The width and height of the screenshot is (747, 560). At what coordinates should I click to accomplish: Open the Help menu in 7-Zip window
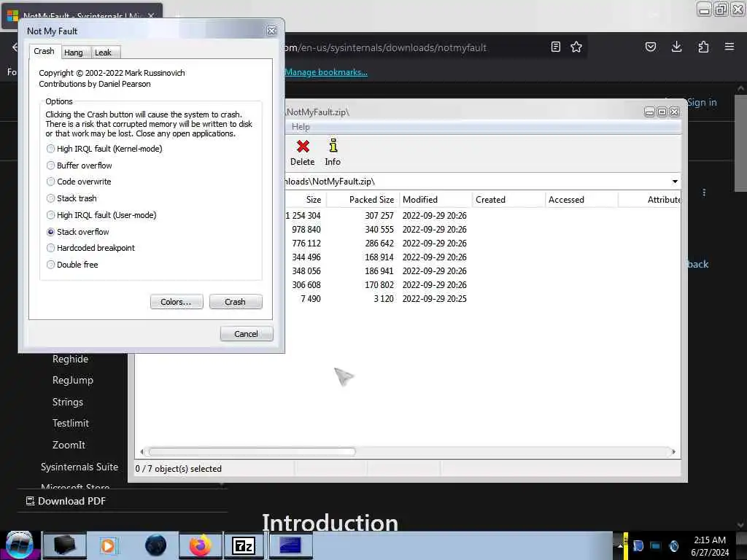[301, 127]
